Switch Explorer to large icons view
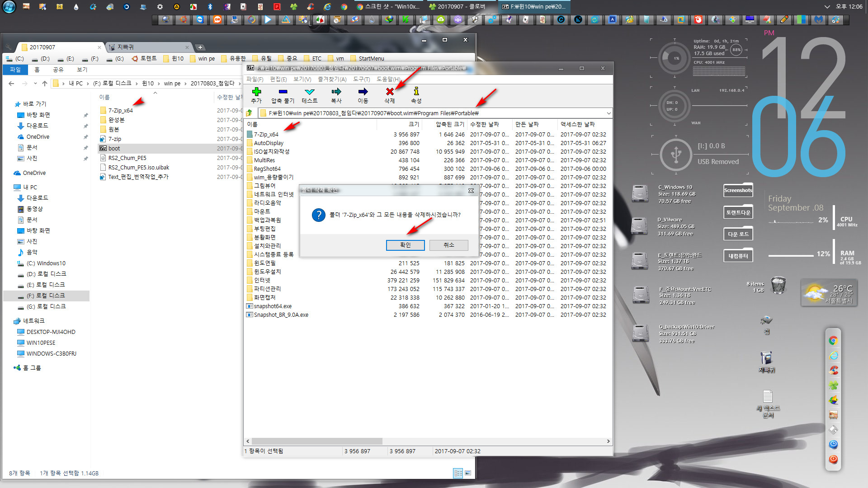This screenshot has height=488, width=868. coord(468,473)
